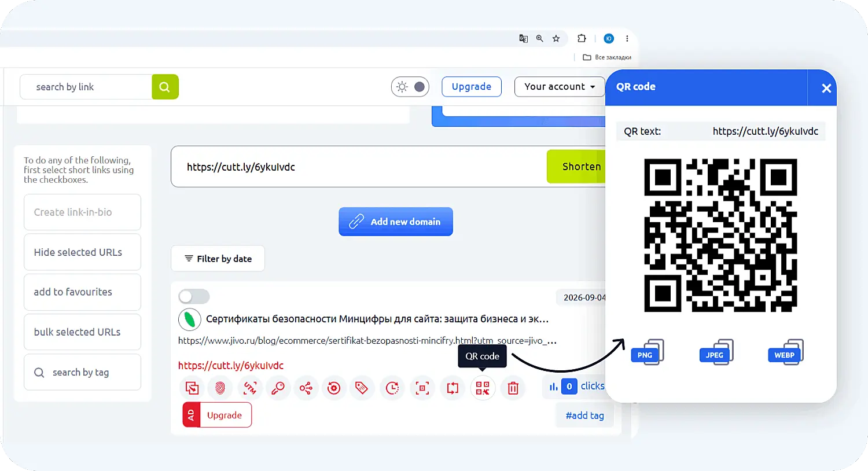The image size is (868, 471).
Task: Click the browser translate page icon
Action: tap(524, 39)
